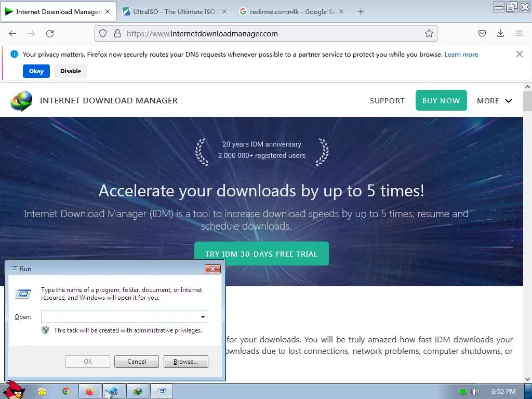Click the "Accelerate your downloads" headline
The width and height of the screenshot is (532, 399).
(261, 191)
